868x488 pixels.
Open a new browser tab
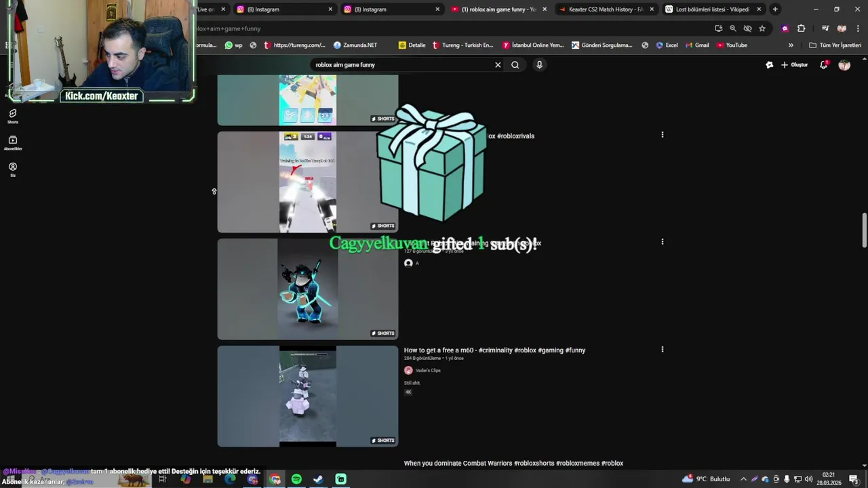coord(775,9)
